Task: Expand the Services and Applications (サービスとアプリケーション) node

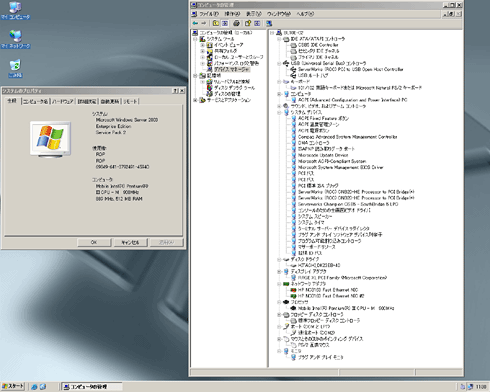Action: (x=195, y=100)
